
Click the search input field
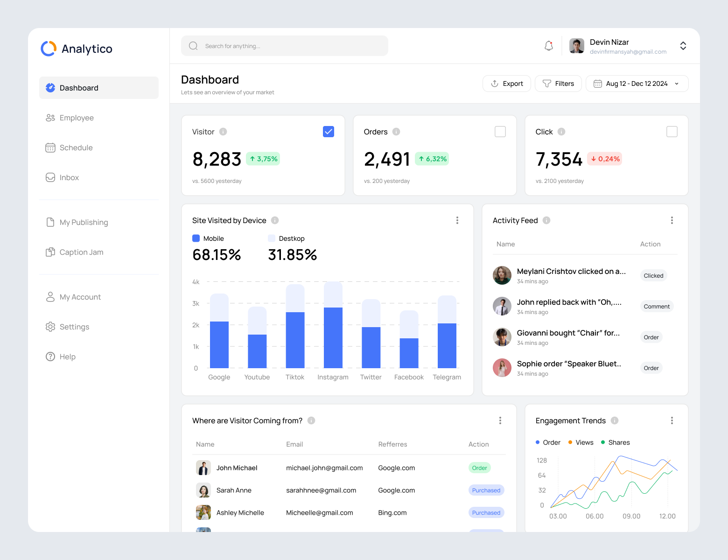[x=285, y=46]
